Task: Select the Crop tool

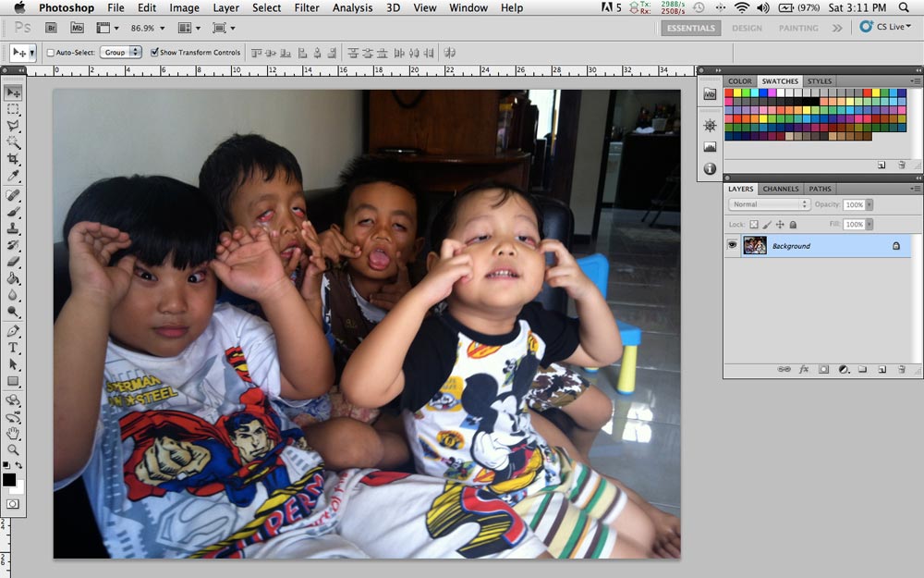Action: 13,159
